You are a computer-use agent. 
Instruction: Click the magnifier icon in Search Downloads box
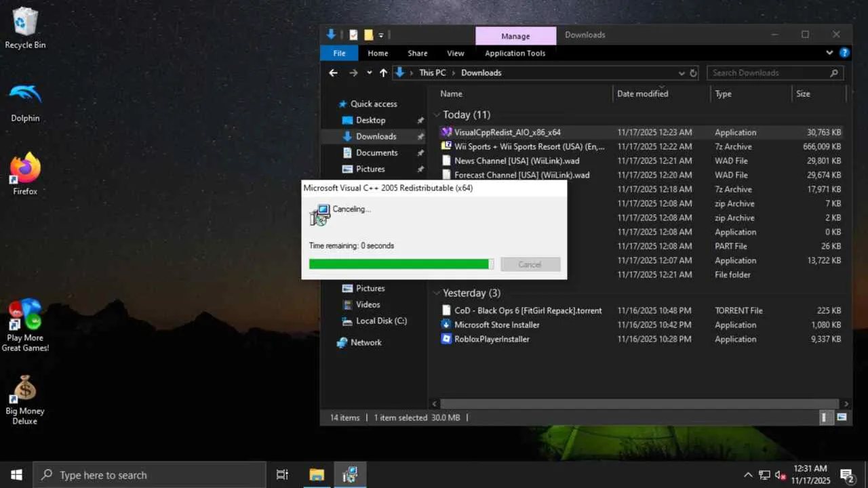coord(834,73)
